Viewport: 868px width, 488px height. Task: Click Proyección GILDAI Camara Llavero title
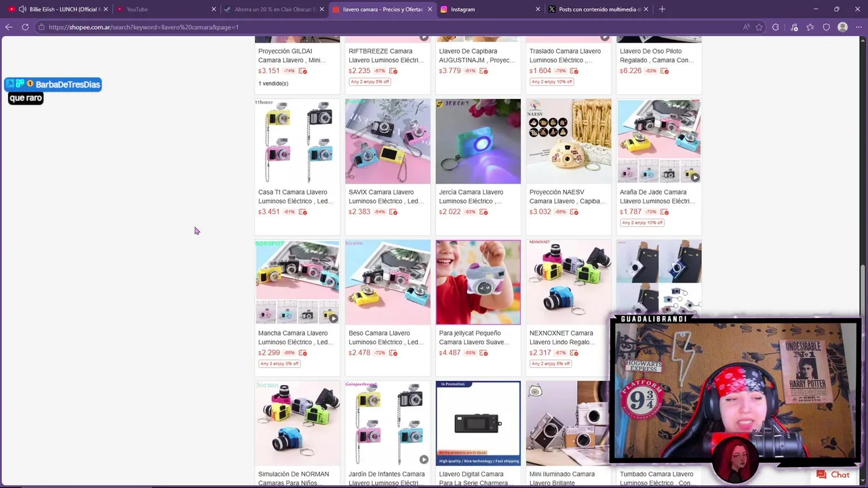[x=292, y=56]
